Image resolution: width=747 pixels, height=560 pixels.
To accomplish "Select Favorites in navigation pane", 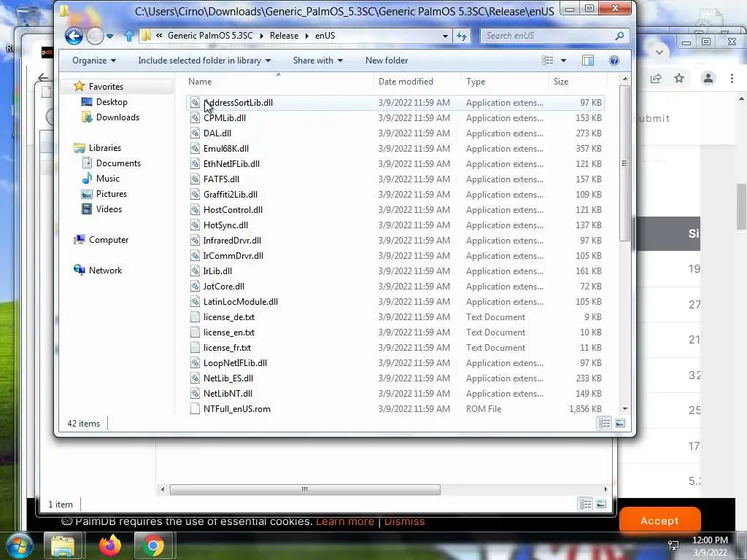I will click(x=106, y=87).
